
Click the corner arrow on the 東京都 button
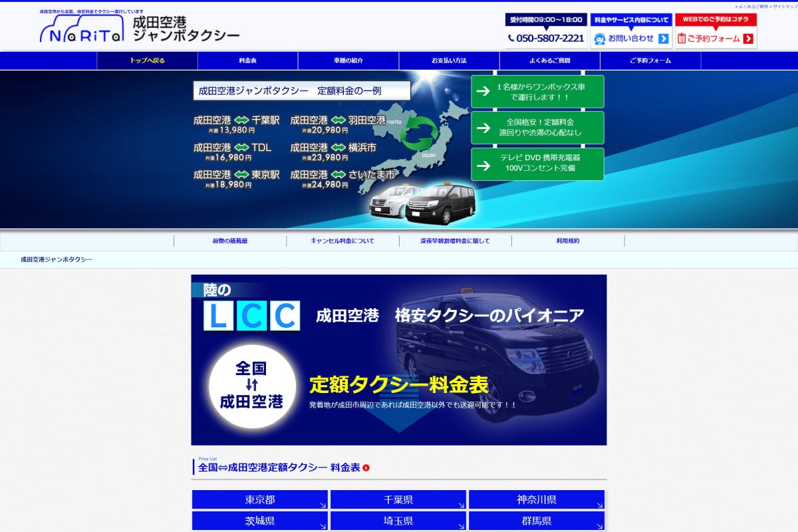pos(323,505)
